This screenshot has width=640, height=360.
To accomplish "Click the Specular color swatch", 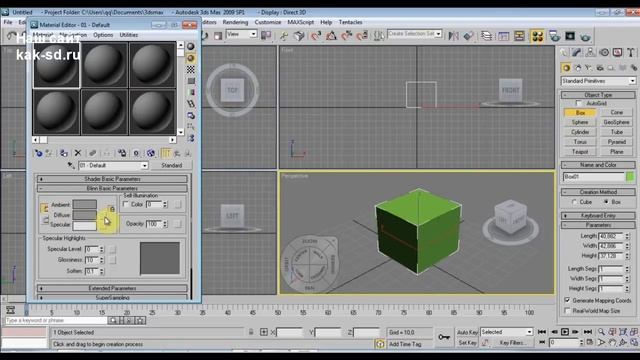I will tap(84, 225).
